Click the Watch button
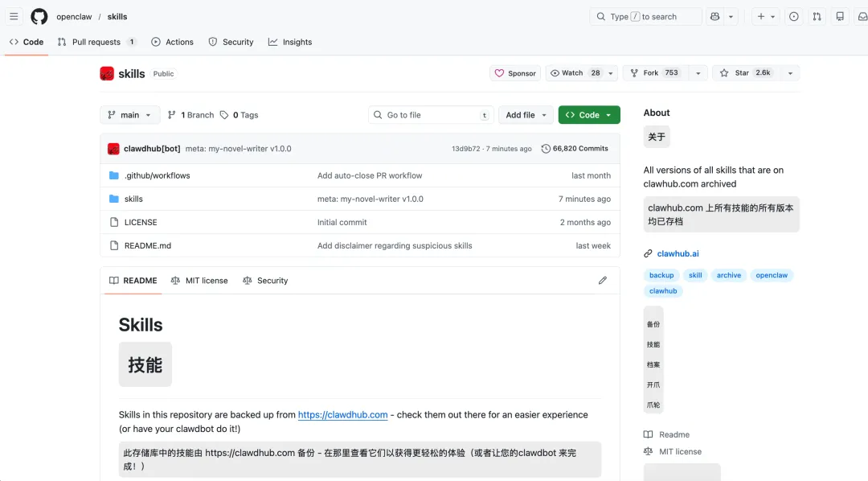This screenshot has height=481, width=868. tap(575, 73)
